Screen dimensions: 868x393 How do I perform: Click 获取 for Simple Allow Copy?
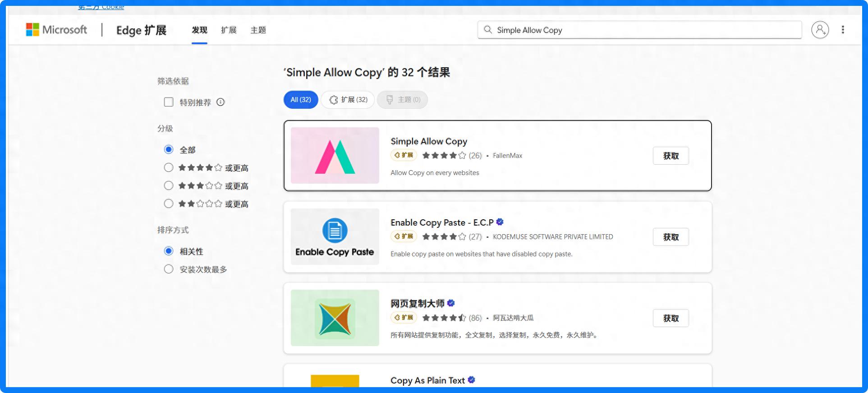pyautogui.click(x=671, y=156)
